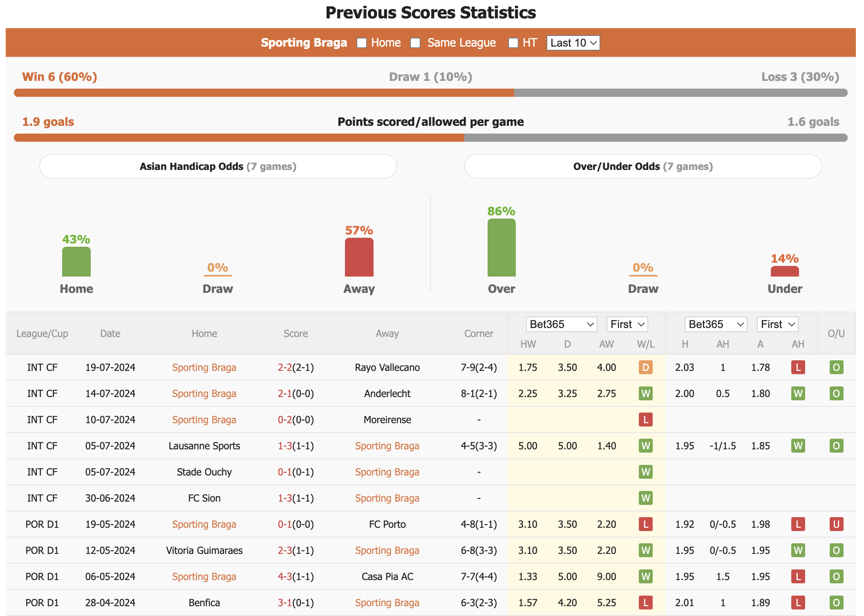Viewport: 864px width, 616px height.
Task: Click the Sporting Braga header title
Action: click(304, 42)
